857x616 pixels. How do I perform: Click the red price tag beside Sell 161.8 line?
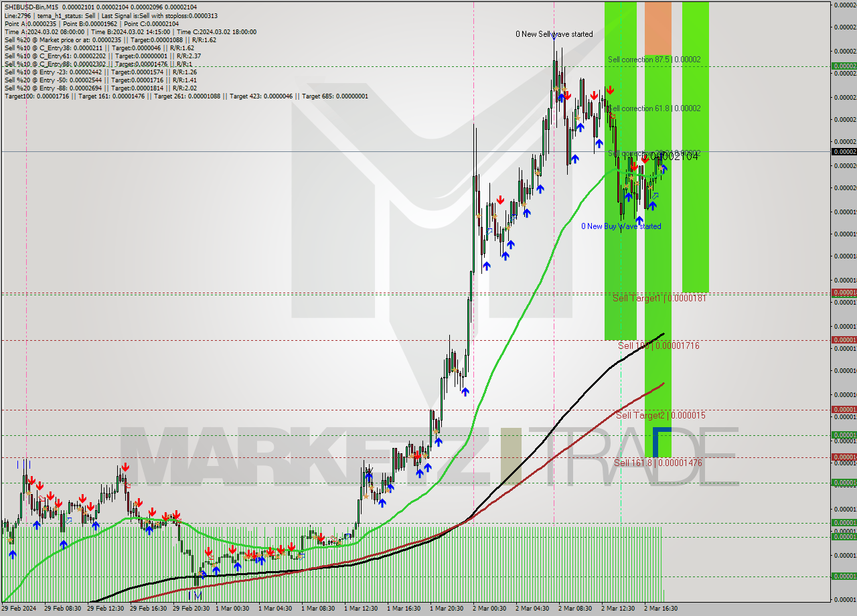click(x=844, y=457)
